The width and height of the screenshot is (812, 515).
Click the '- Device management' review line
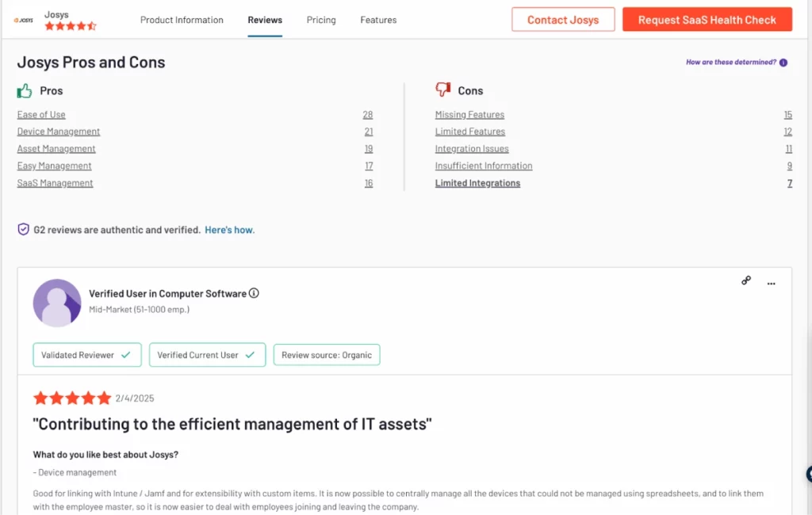coord(75,472)
